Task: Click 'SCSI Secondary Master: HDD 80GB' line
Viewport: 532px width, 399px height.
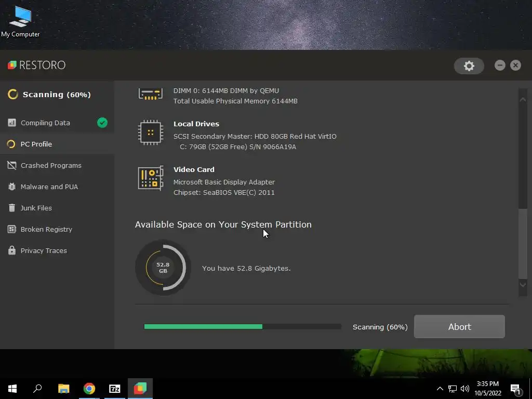Action: pos(255,136)
